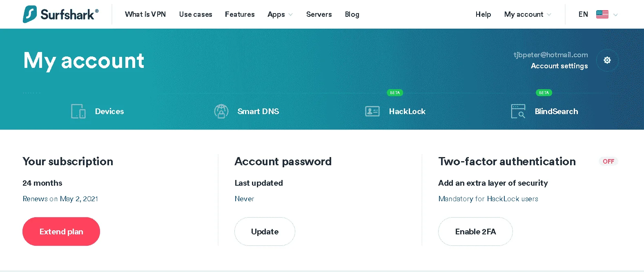644x272 pixels.
Task: Click the Surfshark logo icon
Action: (30, 14)
